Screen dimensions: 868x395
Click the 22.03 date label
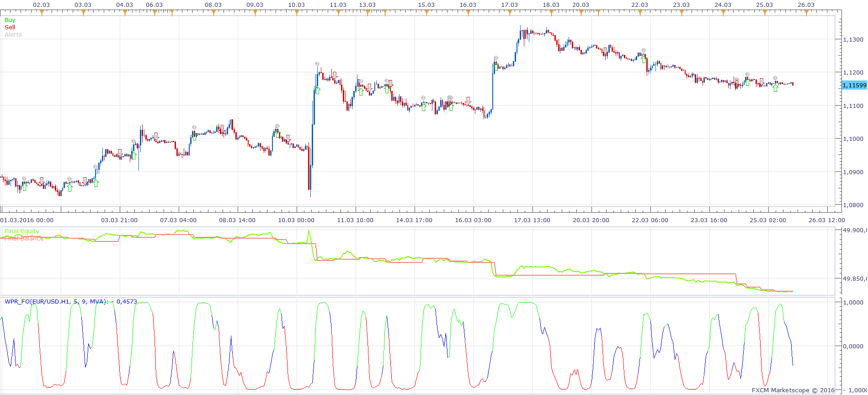point(640,5)
